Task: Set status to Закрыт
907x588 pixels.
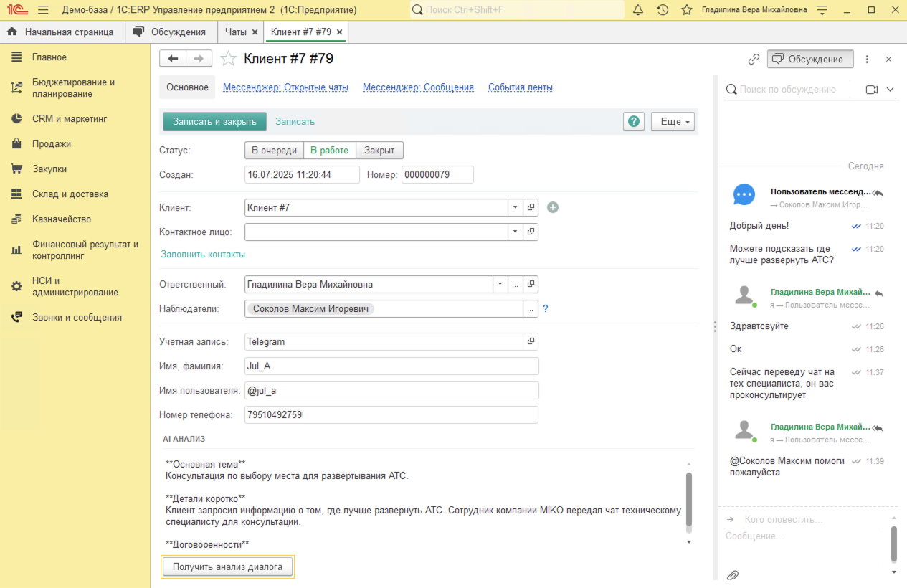Action: pyautogui.click(x=379, y=151)
